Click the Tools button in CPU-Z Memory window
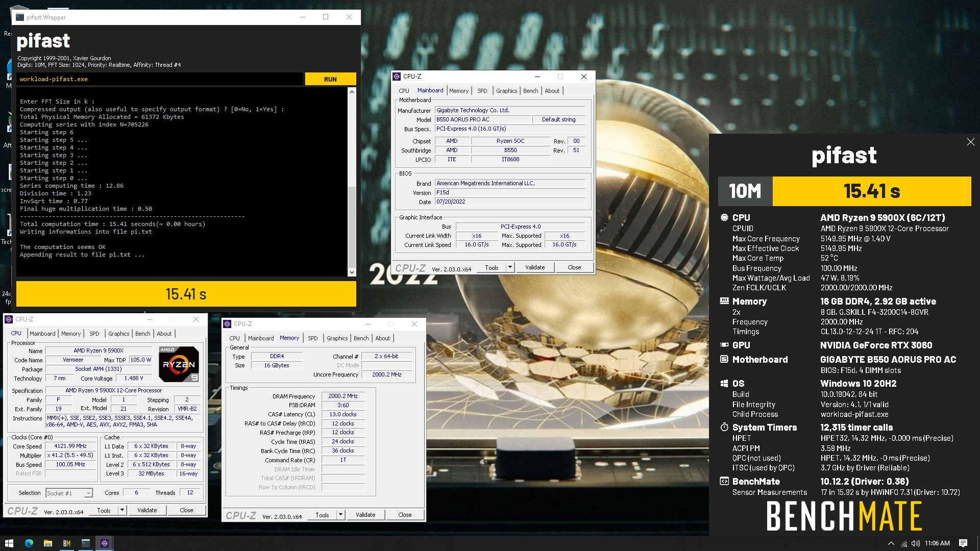Viewport: 980px width, 551px height. (322, 515)
